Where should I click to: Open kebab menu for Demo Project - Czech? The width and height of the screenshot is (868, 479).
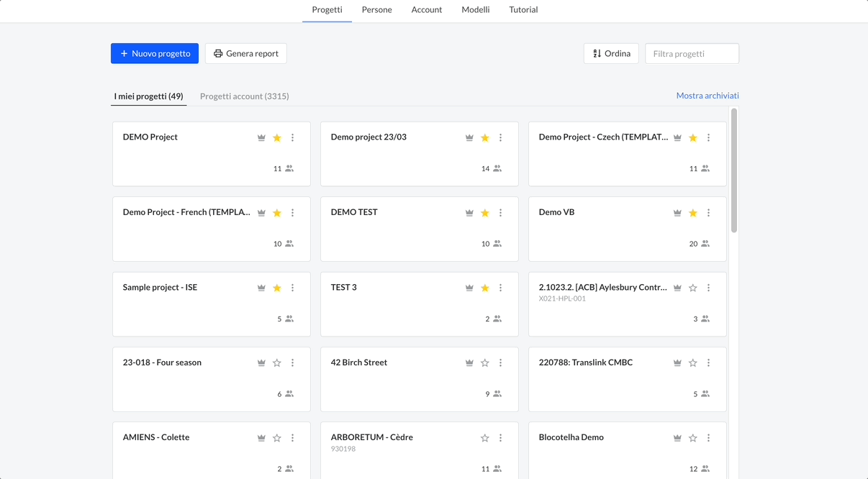[x=709, y=137]
